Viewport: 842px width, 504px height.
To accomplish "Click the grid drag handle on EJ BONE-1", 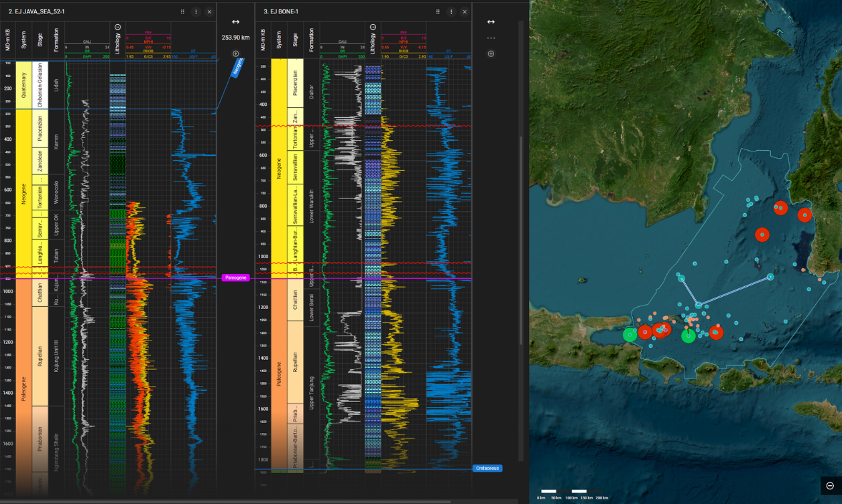I will 438,12.
